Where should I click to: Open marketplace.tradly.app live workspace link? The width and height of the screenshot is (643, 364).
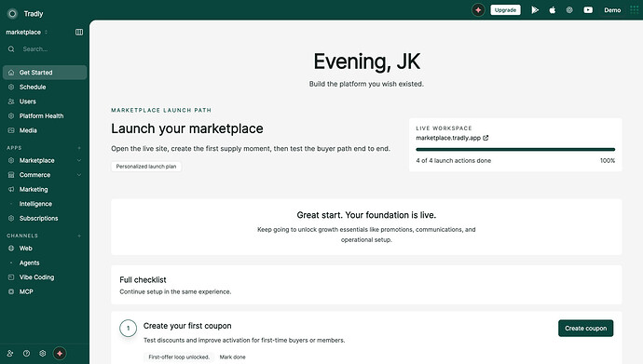448,138
